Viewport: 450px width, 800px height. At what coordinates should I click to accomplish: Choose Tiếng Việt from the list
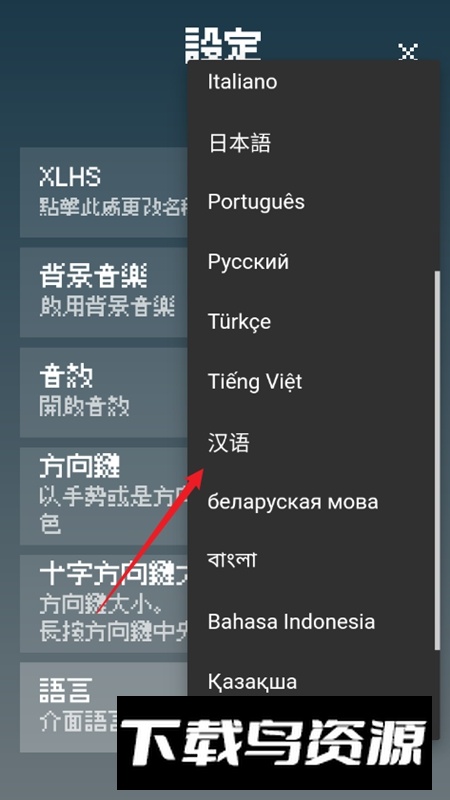[313, 382]
